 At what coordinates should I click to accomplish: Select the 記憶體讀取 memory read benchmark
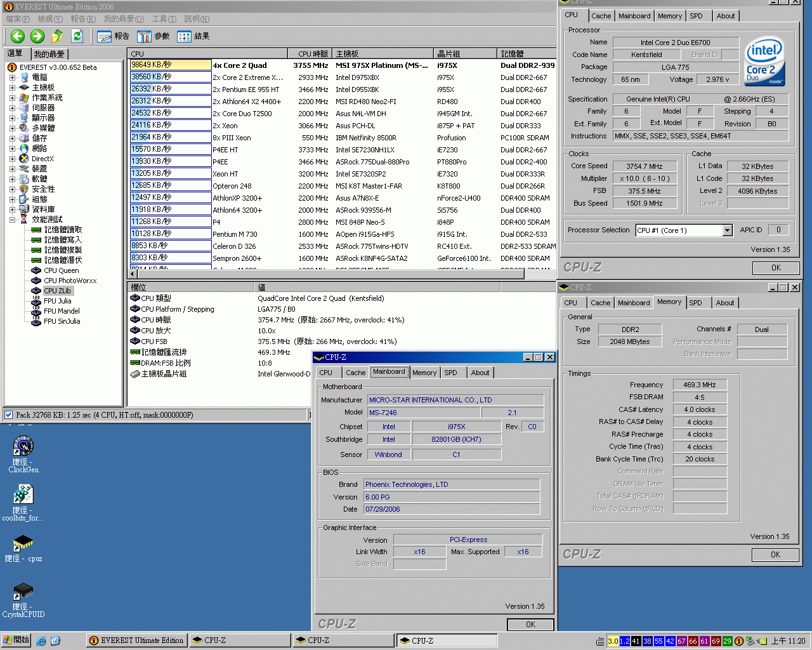62,230
